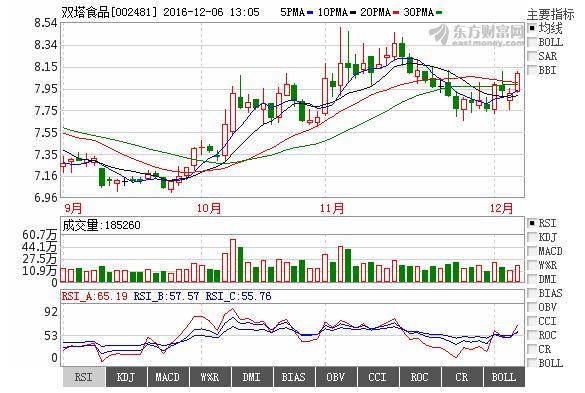
Task: Select the DMI bottom tab
Action: pos(252,377)
